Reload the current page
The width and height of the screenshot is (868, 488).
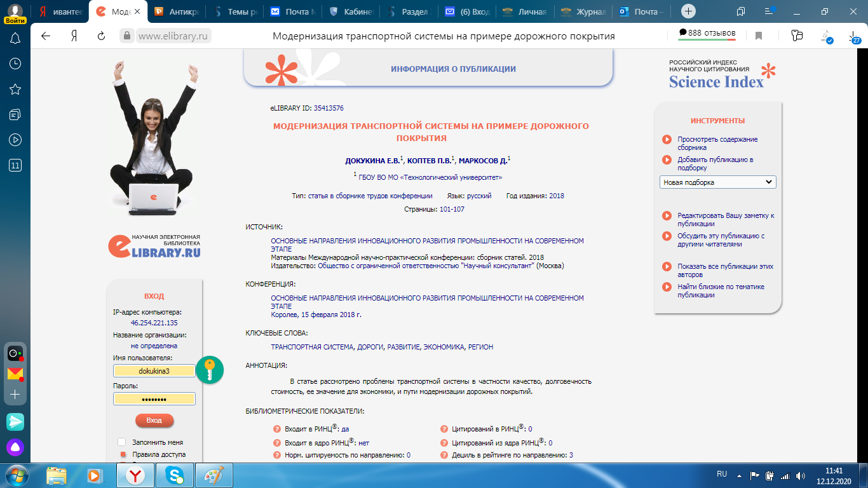[x=101, y=36]
